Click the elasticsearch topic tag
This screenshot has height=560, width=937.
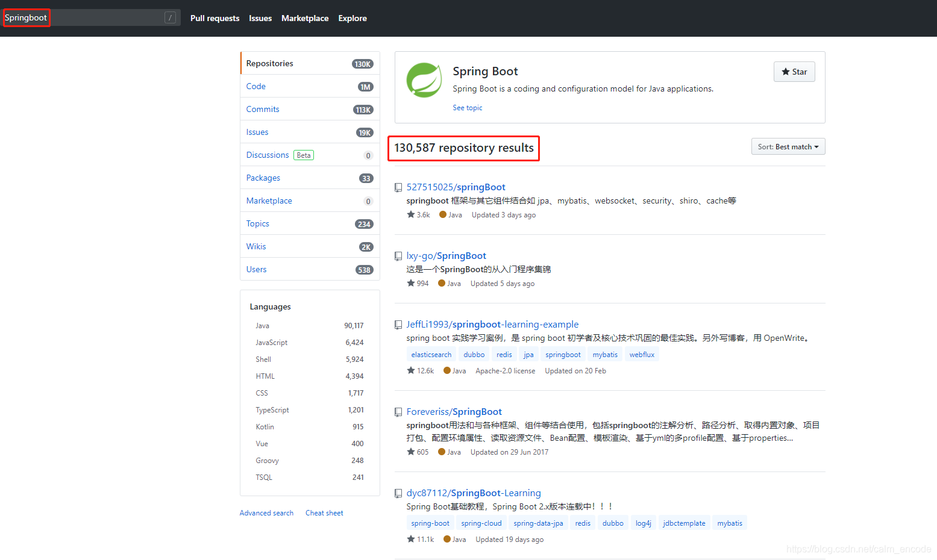pos(431,355)
